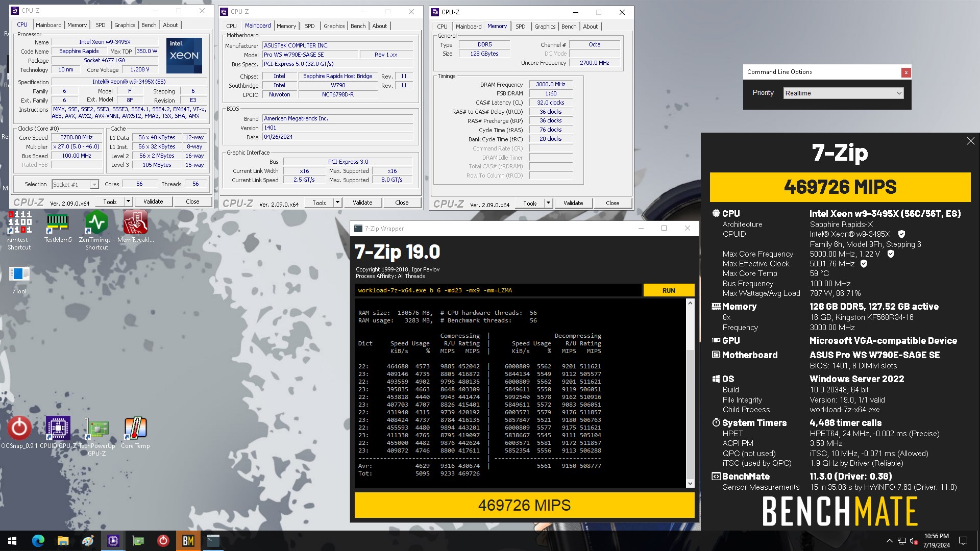
Task: Click Close button in first CPU-Z window
Action: coord(192,202)
